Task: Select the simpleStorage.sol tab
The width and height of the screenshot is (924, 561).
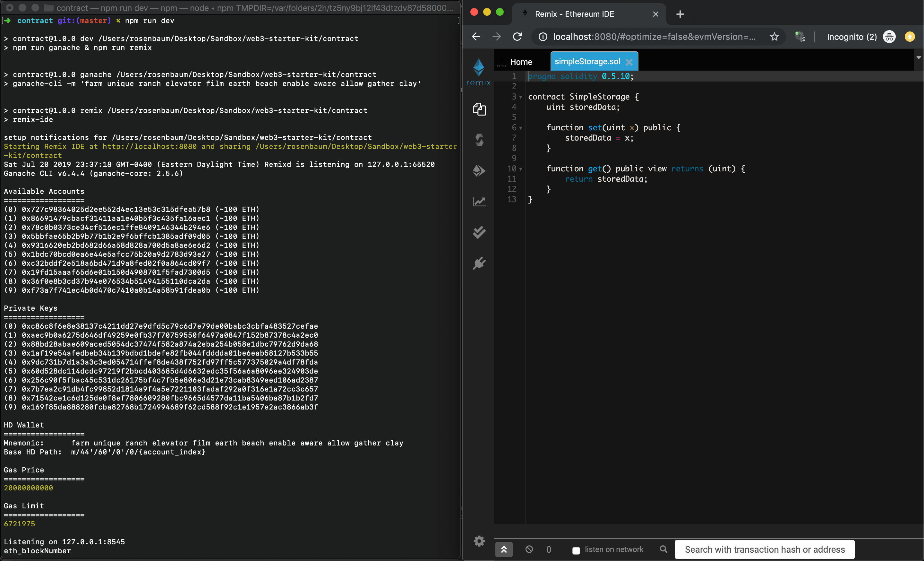Action: 587,62
